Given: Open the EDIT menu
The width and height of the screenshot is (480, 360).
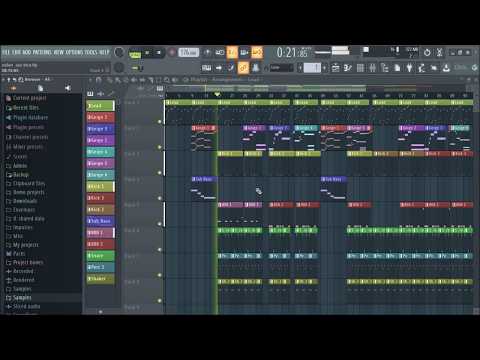Looking at the screenshot, I should coord(16,52).
